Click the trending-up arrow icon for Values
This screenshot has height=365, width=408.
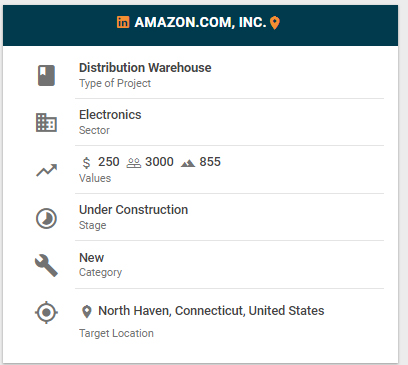[47, 170]
